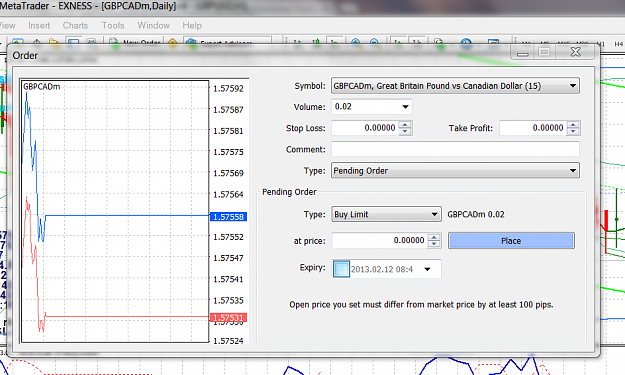This screenshot has height=375, width=625.
Task: Open the Expiry date dropdown arrow
Action: coord(428,269)
